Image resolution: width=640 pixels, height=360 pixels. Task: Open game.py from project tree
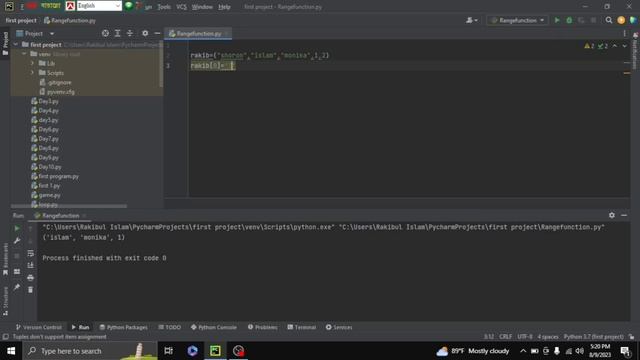46,195
